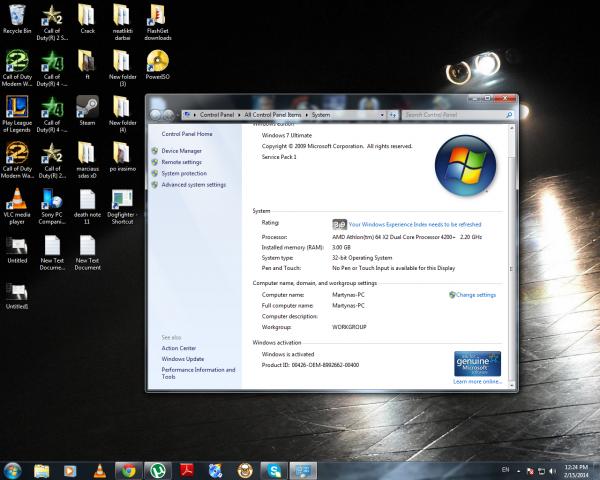Open the Steam desktop icon
This screenshot has width=600, height=480.
click(x=86, y=108)
